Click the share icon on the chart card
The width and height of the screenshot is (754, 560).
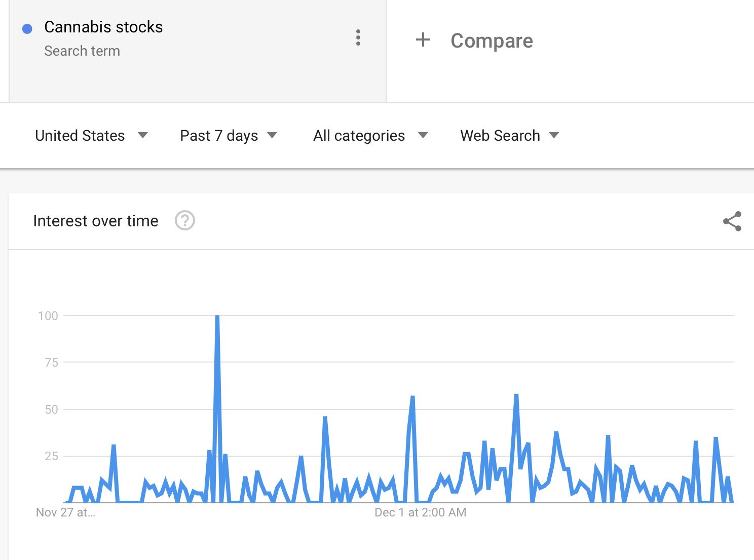coord(732,221)
